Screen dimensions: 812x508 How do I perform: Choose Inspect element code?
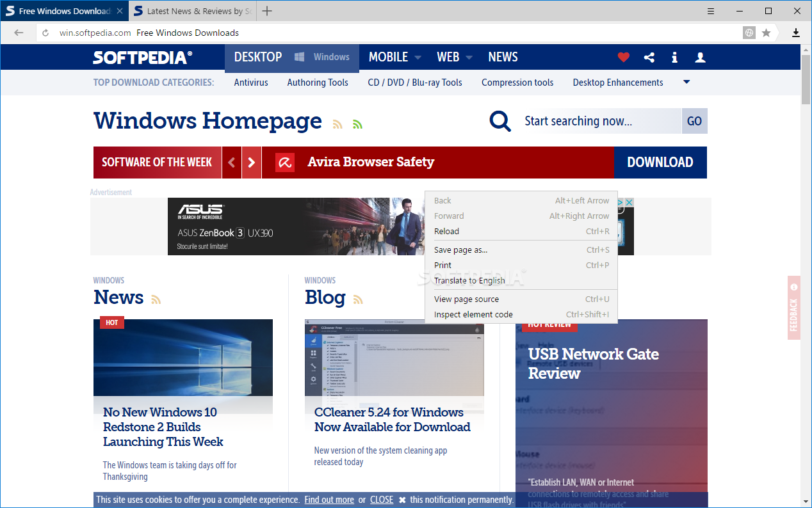(521, 315)
